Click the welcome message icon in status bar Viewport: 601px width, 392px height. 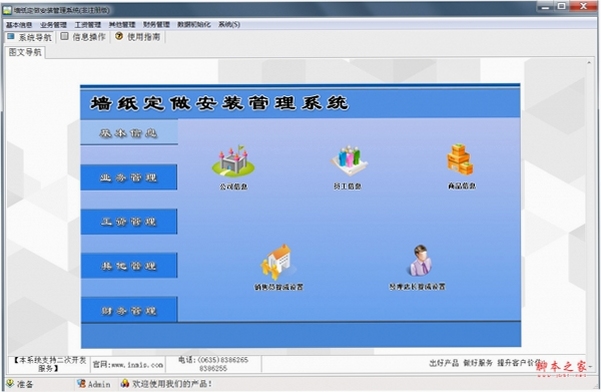click(125, 383)
